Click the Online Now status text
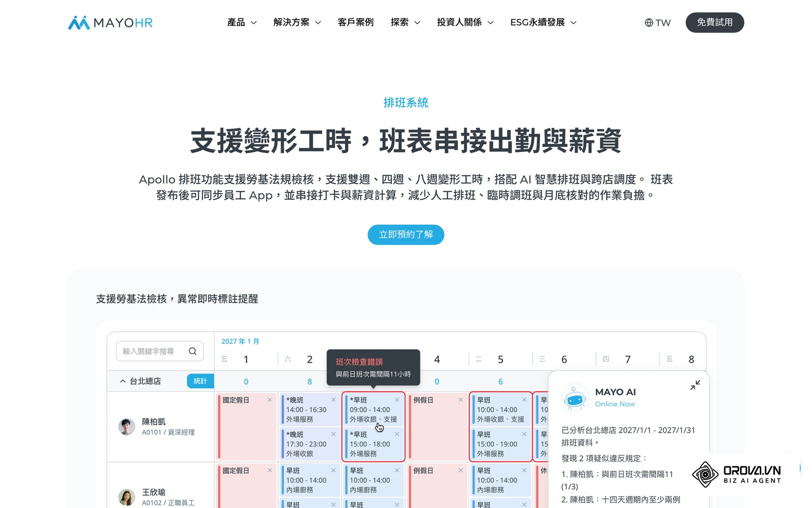812x508 pixels. [615, 404]
